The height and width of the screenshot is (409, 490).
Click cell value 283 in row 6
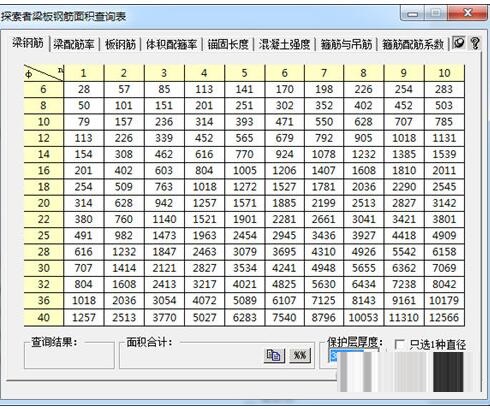tap(444, 89)
